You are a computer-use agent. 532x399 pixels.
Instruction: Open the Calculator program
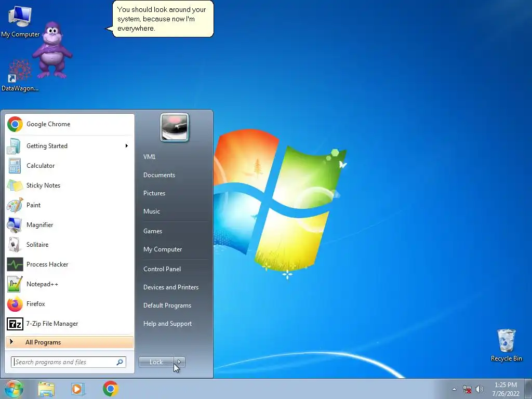(x=70, y=166)
